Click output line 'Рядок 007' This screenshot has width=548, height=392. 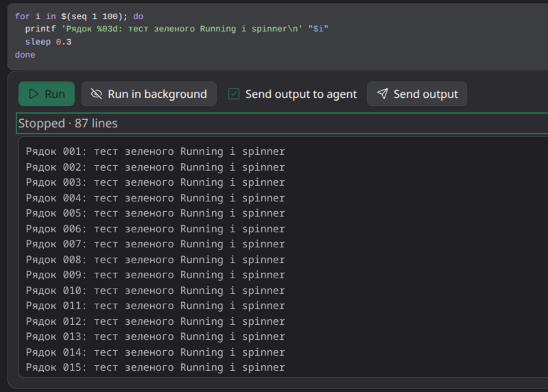[156, 245]
